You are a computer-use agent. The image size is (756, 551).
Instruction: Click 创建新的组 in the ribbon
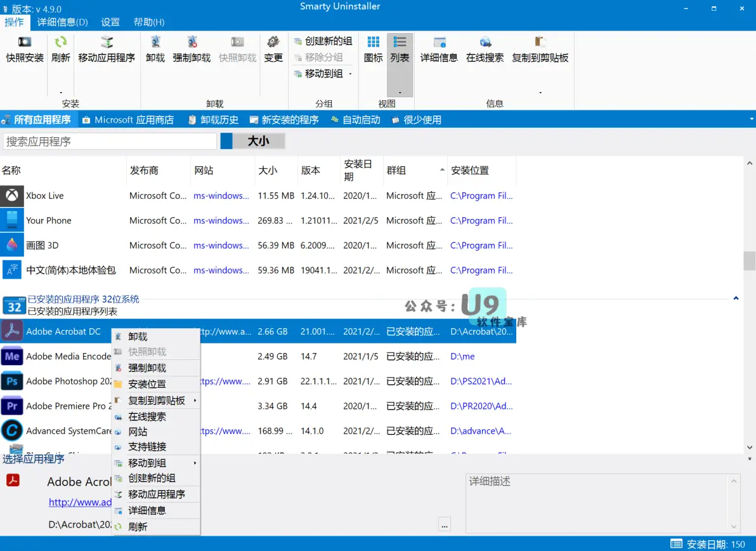coord(323,41)
